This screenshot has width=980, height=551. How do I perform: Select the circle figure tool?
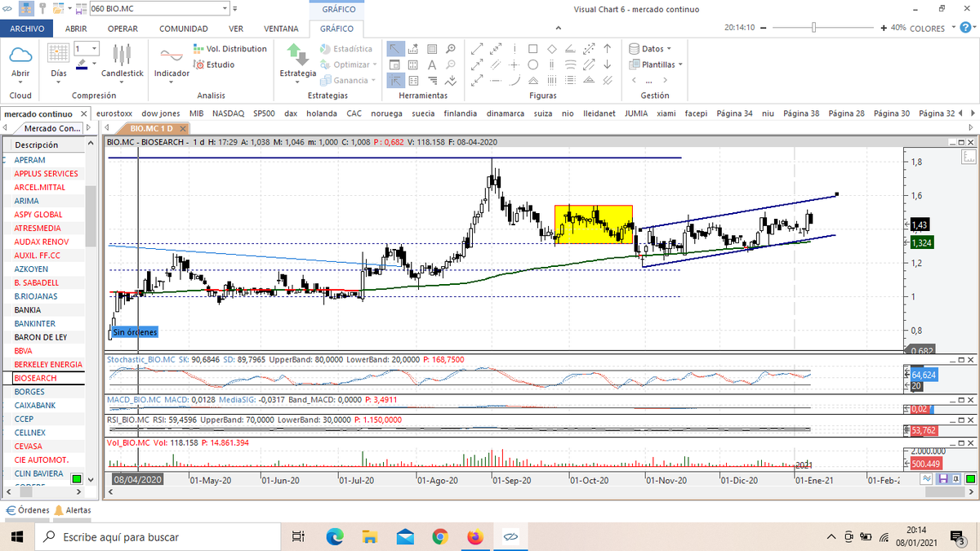[532, 64]
